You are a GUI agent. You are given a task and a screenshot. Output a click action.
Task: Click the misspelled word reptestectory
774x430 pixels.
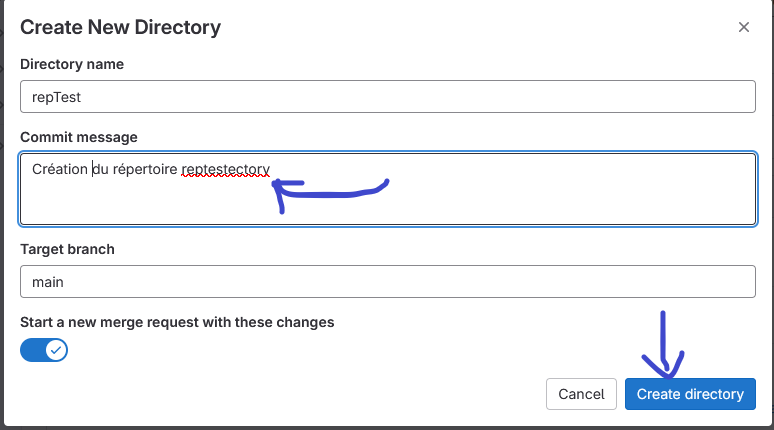226,169
